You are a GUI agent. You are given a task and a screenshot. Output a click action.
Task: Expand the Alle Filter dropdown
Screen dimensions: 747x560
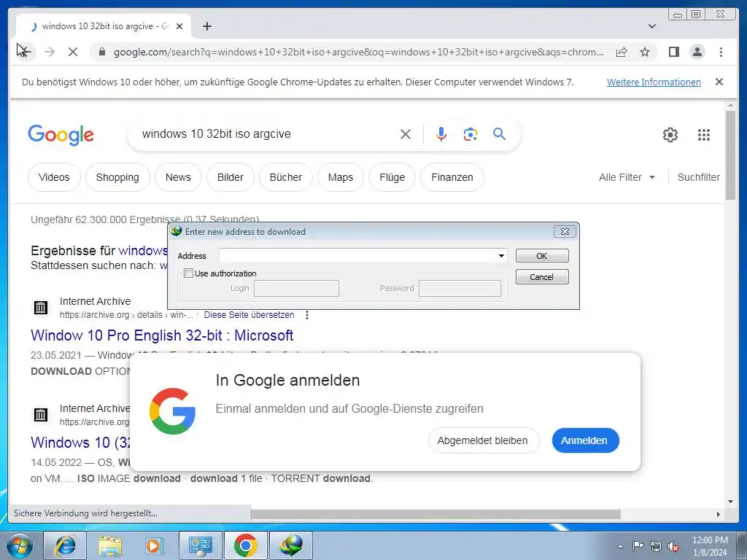(627, 177)
